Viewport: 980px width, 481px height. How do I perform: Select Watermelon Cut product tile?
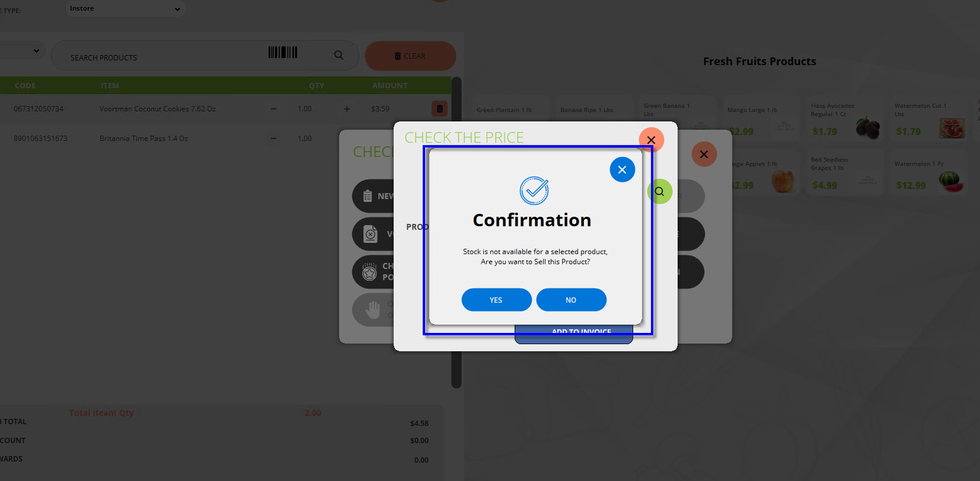click(x=928, y=118)
